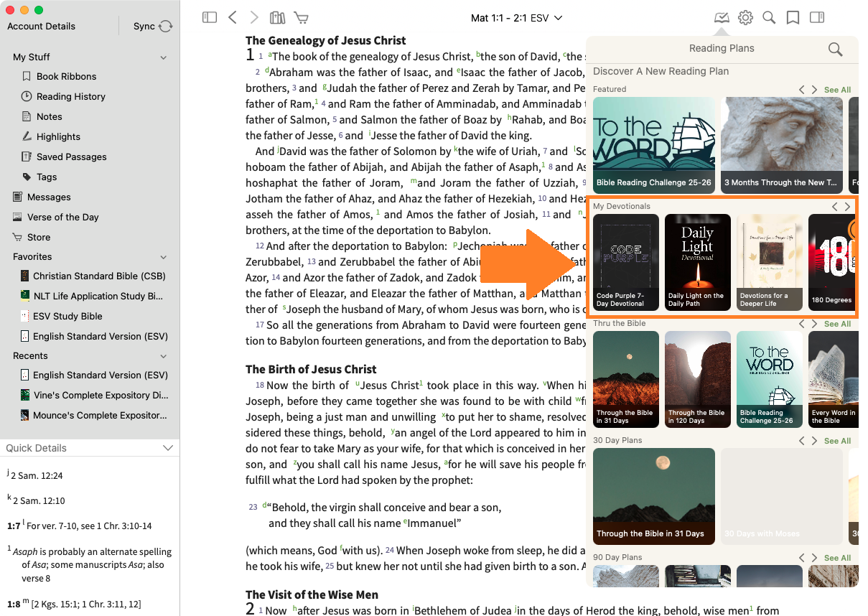The height and width of the screenshot is (616, 868).
Task: Open the Store cart icon in toolbar
Action: click(302, 17)
